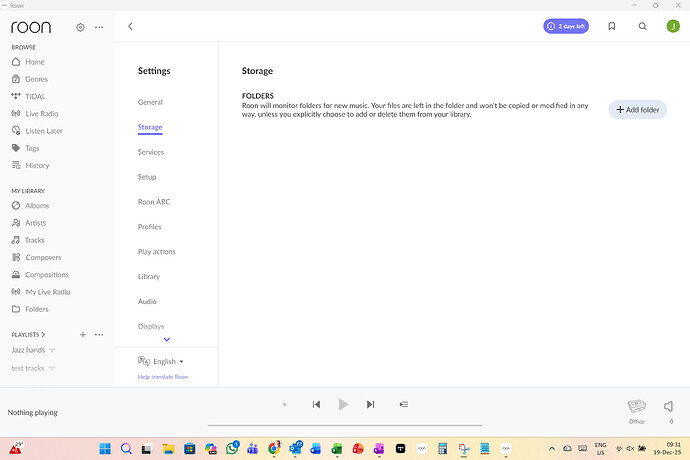Switch to the Services settings tab
Image resolution: width=690 pixels, height=460 pixels.
click(x=151, y=152)
